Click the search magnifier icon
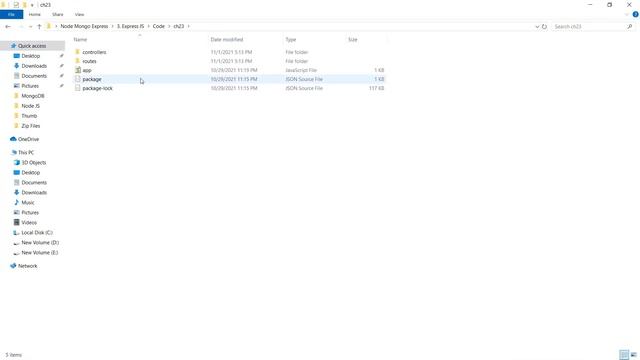 pos(629,27)
